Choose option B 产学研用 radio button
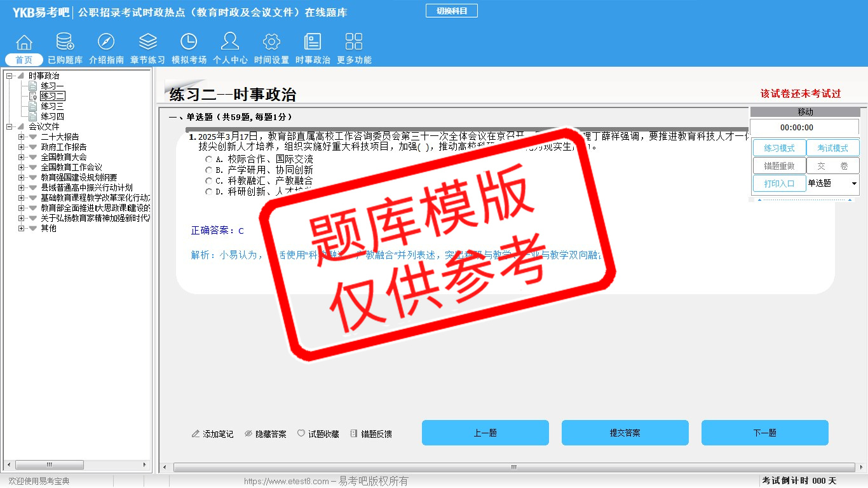Image resolution: width=868 pixels, height=488 pixels. [209, 170]
